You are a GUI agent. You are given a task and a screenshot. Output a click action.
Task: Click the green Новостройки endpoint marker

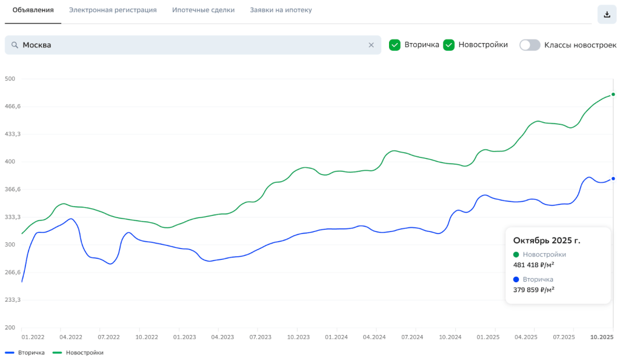(613, 94)
